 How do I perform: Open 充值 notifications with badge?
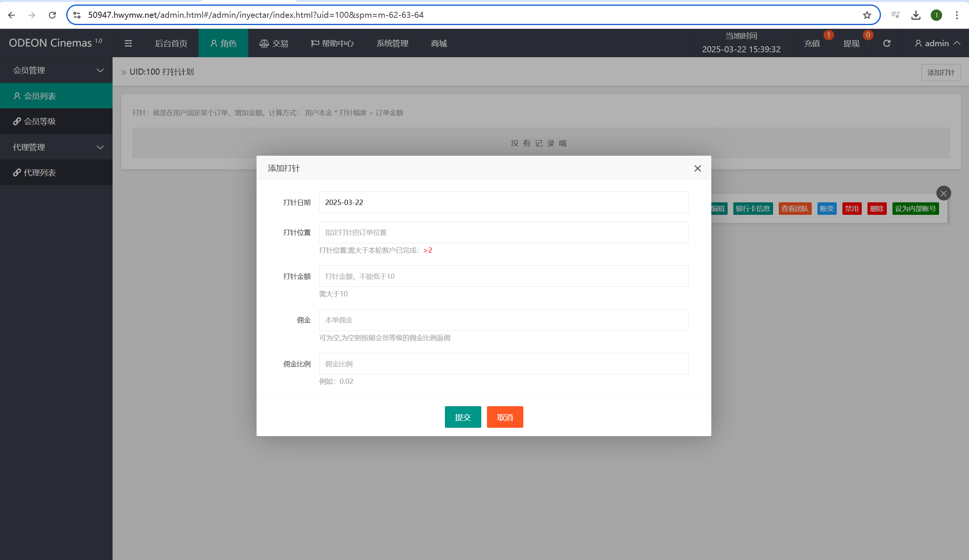point(812,44)
